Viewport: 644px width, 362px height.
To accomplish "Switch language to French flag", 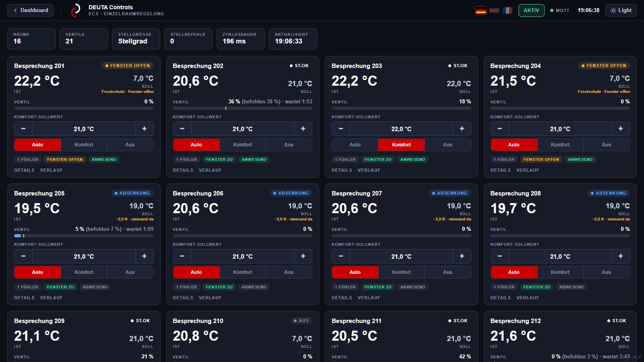I will (x=508, y=10).
